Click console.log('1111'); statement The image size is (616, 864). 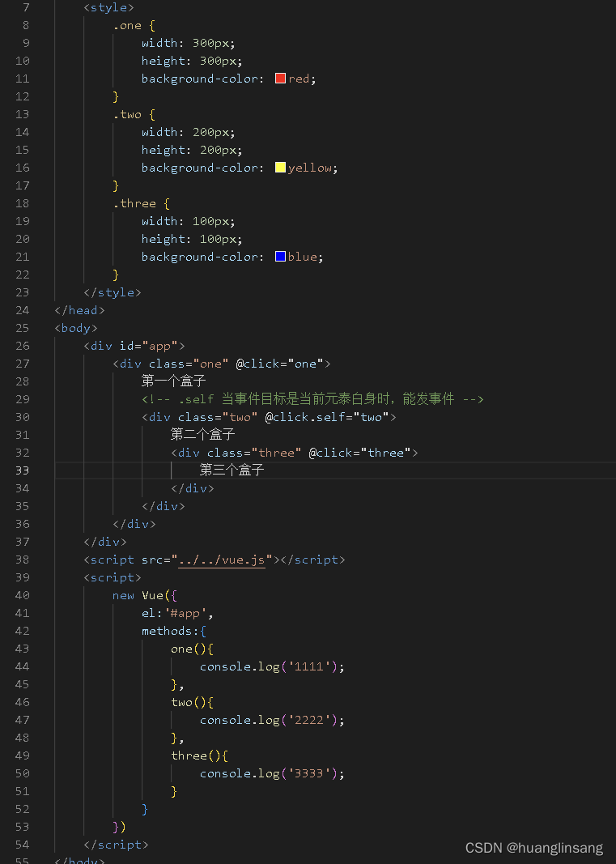pyautogui.click(x=272, y=666)
